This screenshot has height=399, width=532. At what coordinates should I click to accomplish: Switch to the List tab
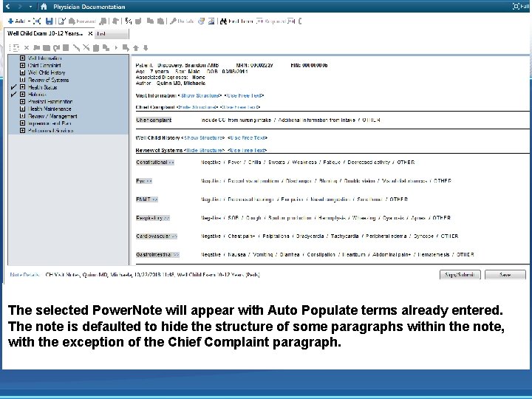pos(112,33)
